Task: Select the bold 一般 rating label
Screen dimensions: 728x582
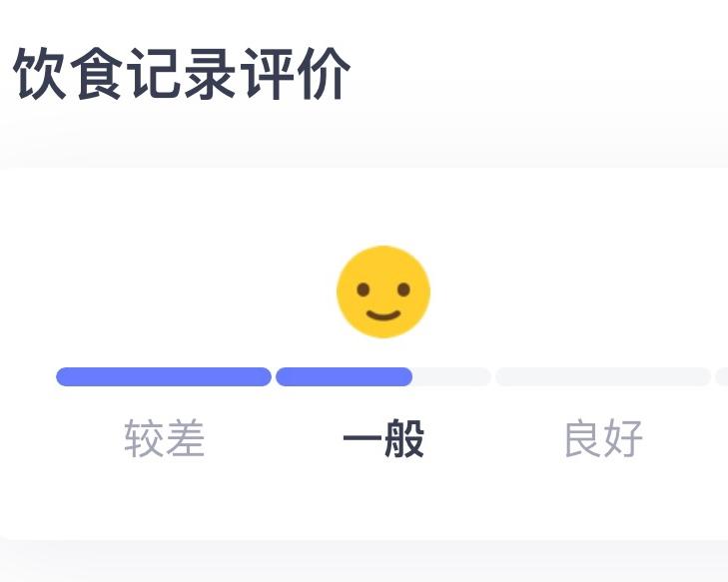Action: point(383,439)
